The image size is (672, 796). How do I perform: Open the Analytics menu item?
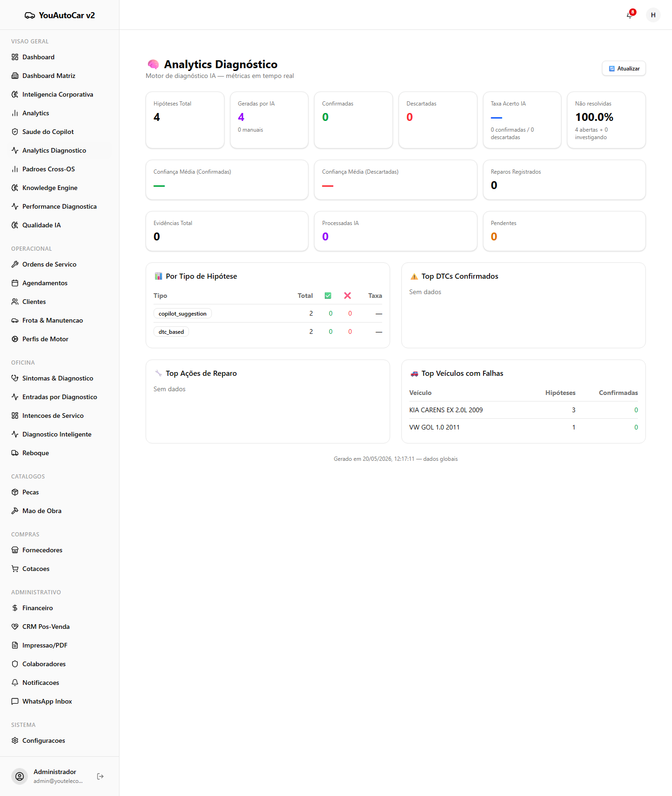point(59,113)
